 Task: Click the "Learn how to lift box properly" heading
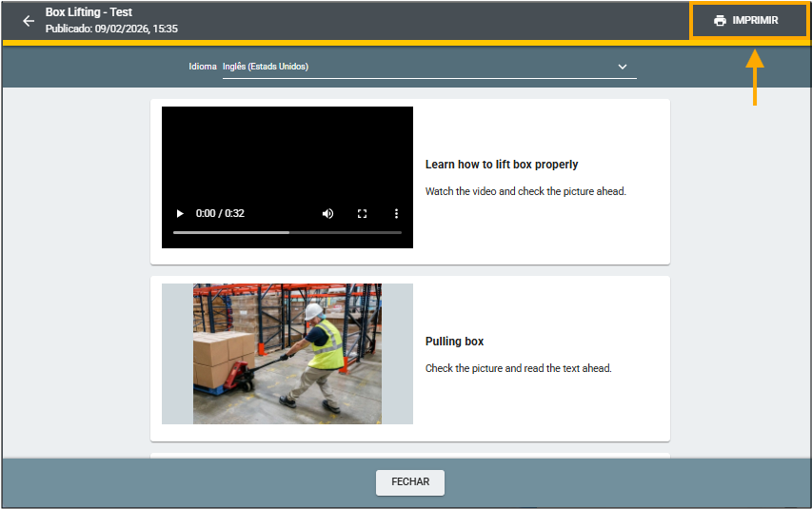[501, 165]
